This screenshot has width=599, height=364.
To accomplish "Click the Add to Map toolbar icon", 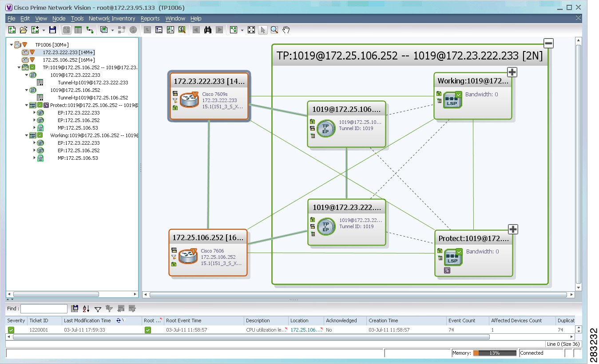I will click(36, 30).
